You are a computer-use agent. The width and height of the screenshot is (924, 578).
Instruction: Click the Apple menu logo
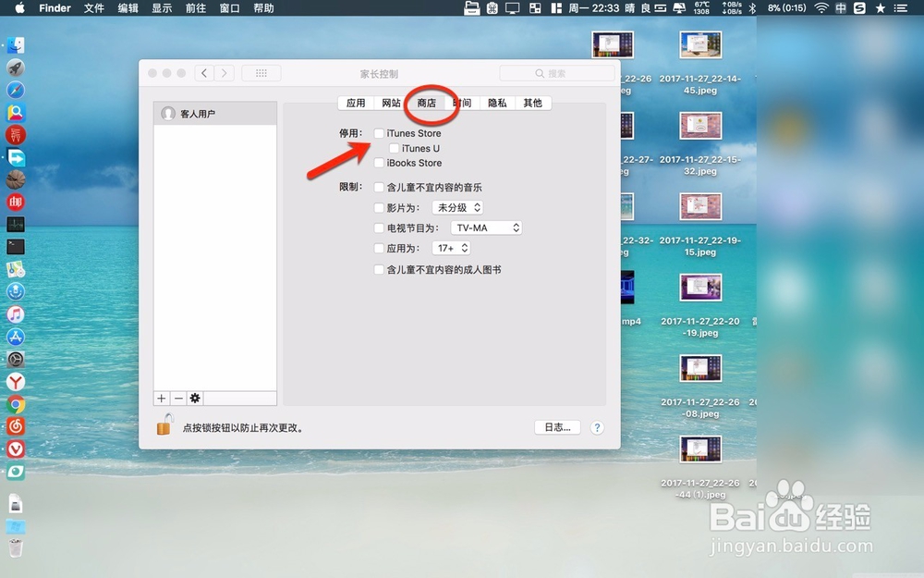[x=19, y=7]
